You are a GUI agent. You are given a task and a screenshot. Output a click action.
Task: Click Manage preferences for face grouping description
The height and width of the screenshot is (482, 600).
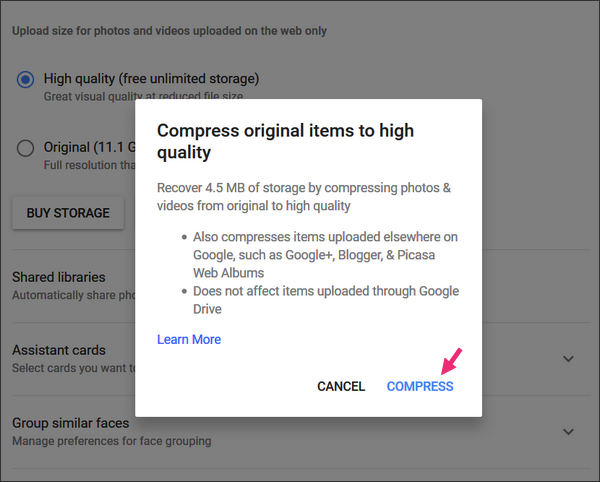tap(112, 441)
